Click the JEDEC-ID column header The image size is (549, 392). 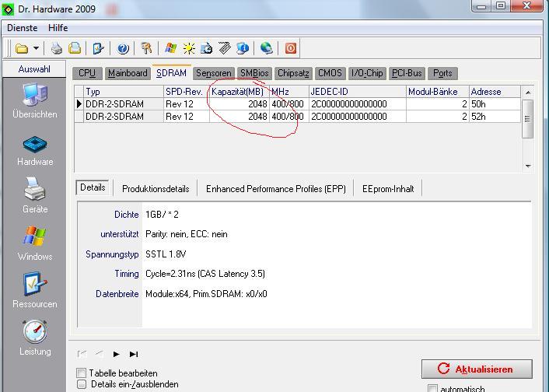(x=358, y=92)
